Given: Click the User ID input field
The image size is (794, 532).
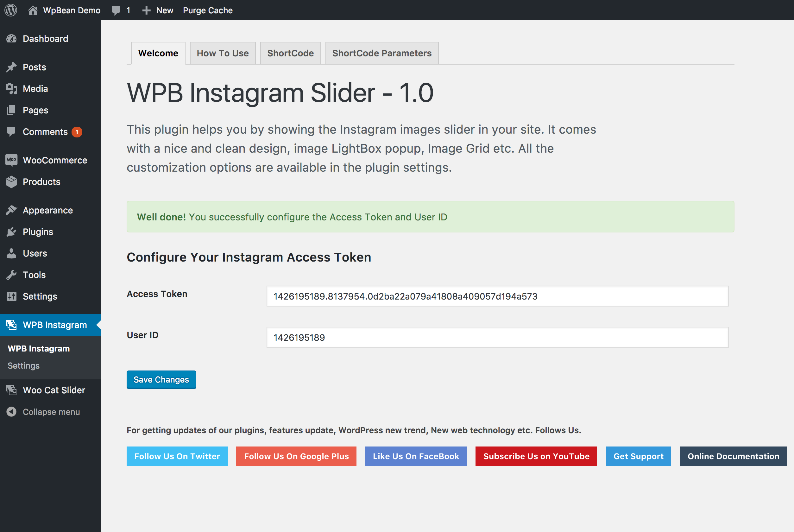Looking at the screenshot, I should (497, 337).
